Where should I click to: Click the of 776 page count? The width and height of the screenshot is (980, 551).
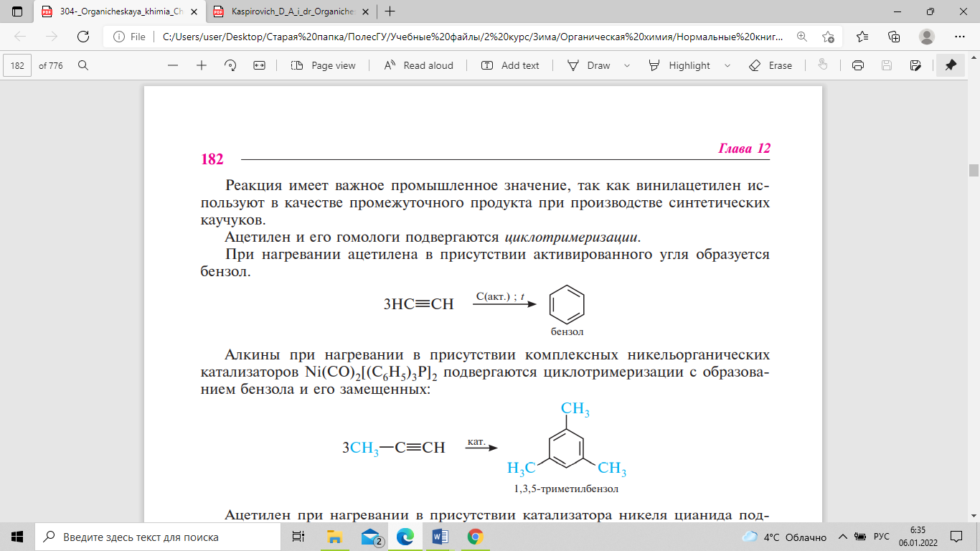(x=51, y=65)
